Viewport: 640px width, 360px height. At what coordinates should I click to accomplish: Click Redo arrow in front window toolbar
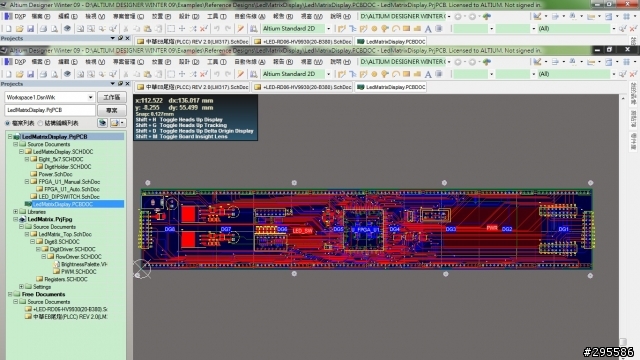[x=228, y=74]
